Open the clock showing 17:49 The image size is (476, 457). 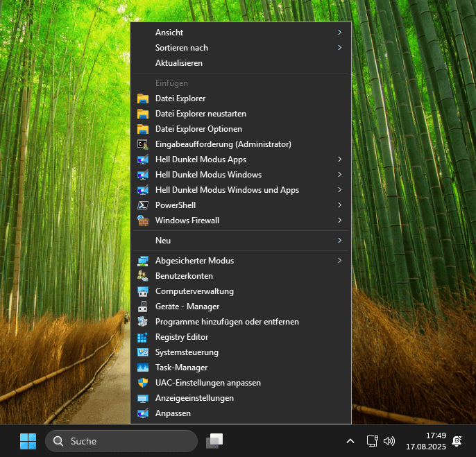pos(426,441)
